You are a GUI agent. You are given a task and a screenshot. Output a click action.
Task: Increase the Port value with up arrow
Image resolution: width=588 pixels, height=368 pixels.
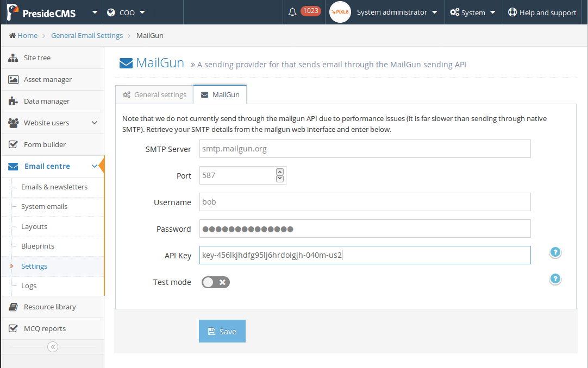[x=280, y=172]
